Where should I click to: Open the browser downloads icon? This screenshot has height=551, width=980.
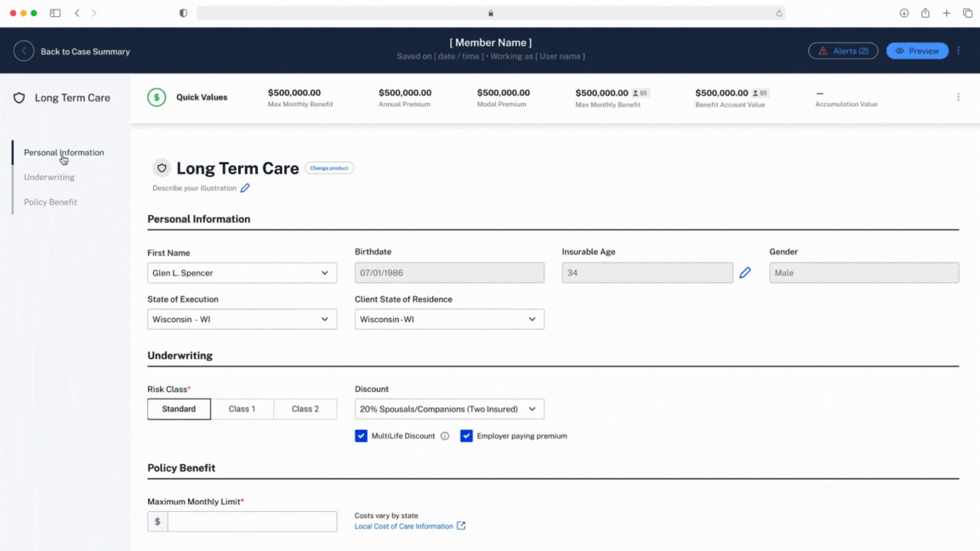pos(903,13)
